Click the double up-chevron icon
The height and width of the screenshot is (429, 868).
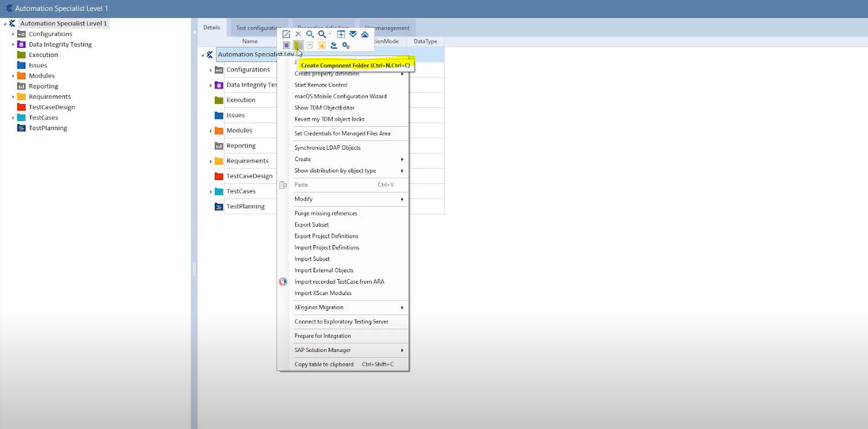tap(365, 34)
